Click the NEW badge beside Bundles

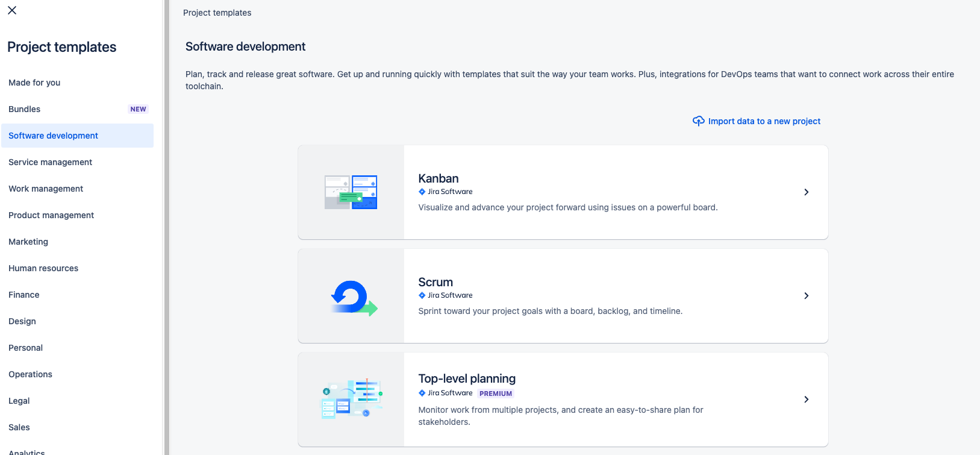(138, 109)
